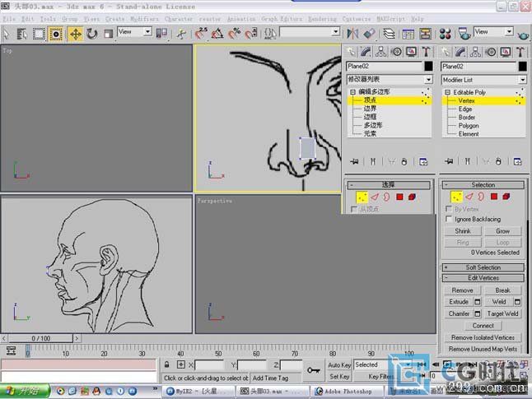Open Utilities hammer tab in English panel
This screenshot has width=532, height=399.
[x=520, y=52]
